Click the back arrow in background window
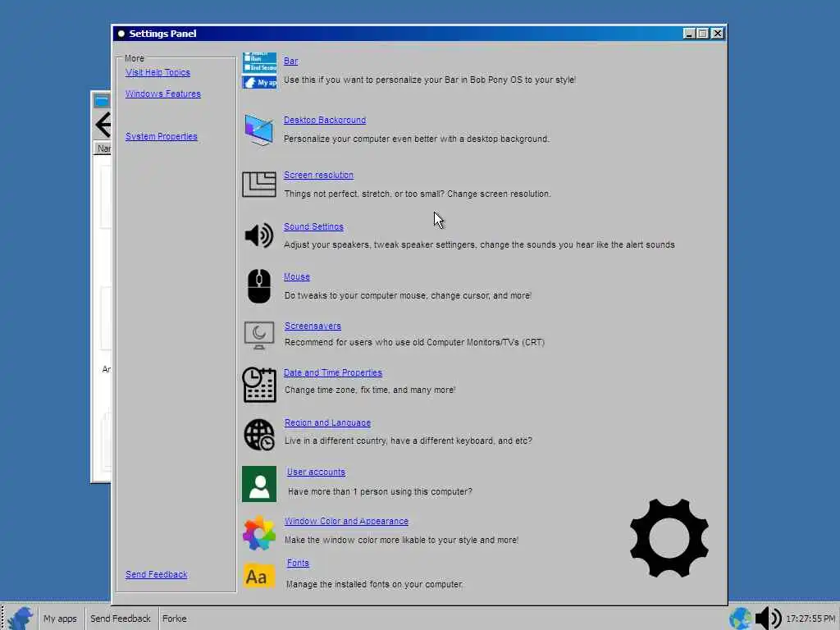840x630 pixels. coord(103,125)
